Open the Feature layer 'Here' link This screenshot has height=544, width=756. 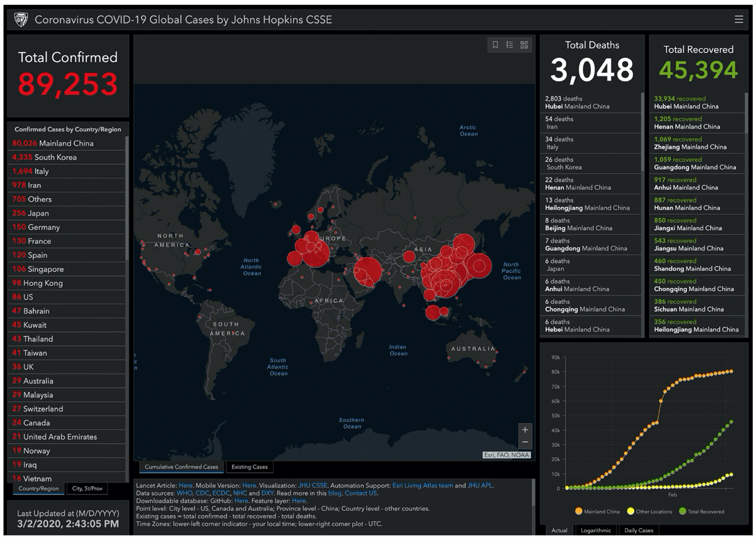pyautogui.click(x=299, y=501)
